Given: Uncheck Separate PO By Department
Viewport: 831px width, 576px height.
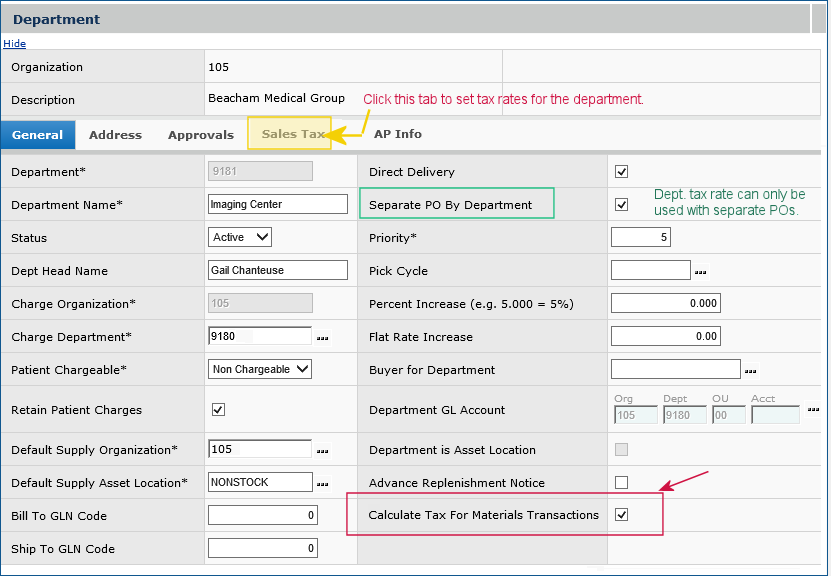Looking at the screenshot, I should (622, 205).
